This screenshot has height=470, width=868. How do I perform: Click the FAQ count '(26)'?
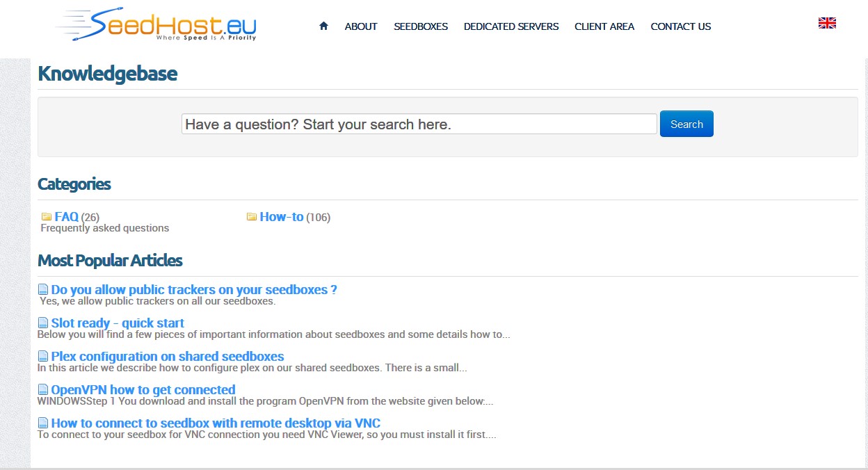tap(90, 218)
